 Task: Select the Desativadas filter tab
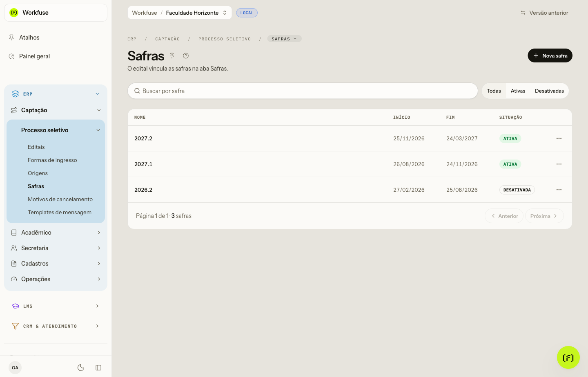click(549, 91)
